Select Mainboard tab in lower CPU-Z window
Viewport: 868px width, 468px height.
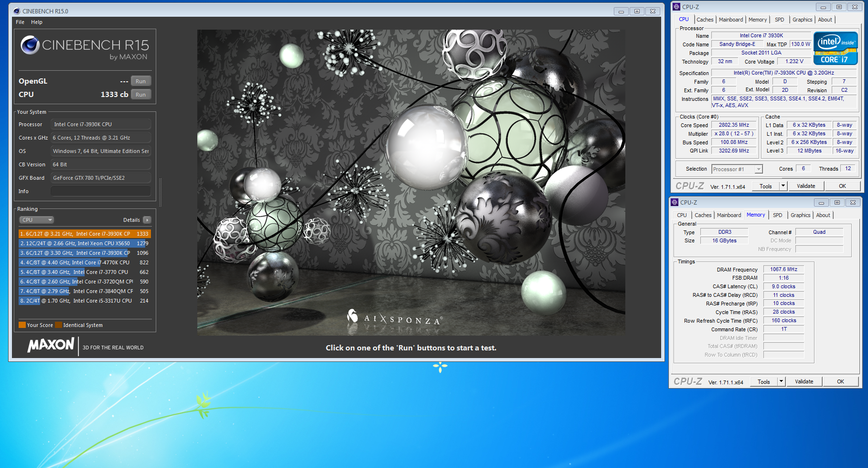pyautogui.click(x=729, y=215)
